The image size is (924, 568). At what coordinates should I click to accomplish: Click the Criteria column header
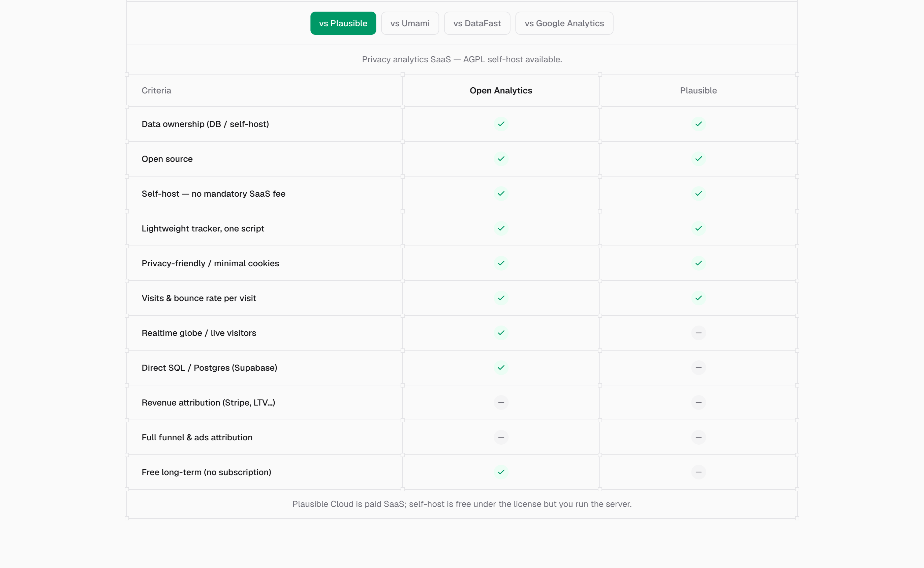[156, 90]
